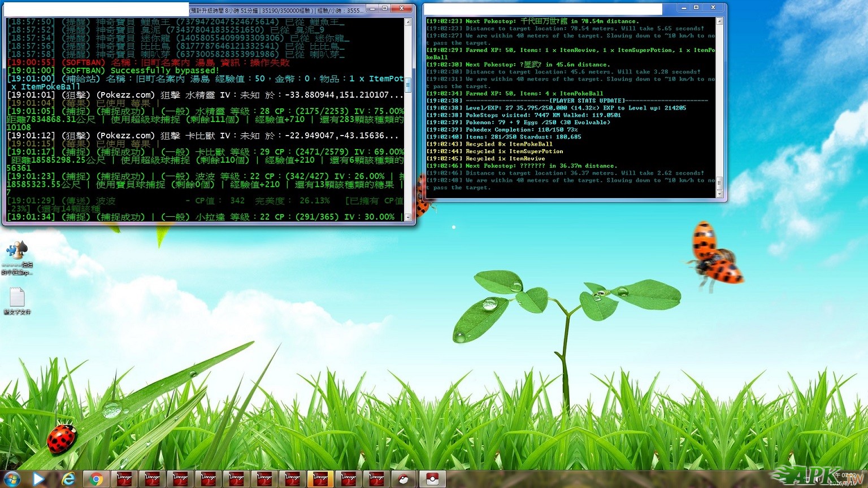Click the 'Pokemon: 79 + 9 Eggs' line
Image resolution: width=868 pixels, height=488 pixels.
pos(518,123)
